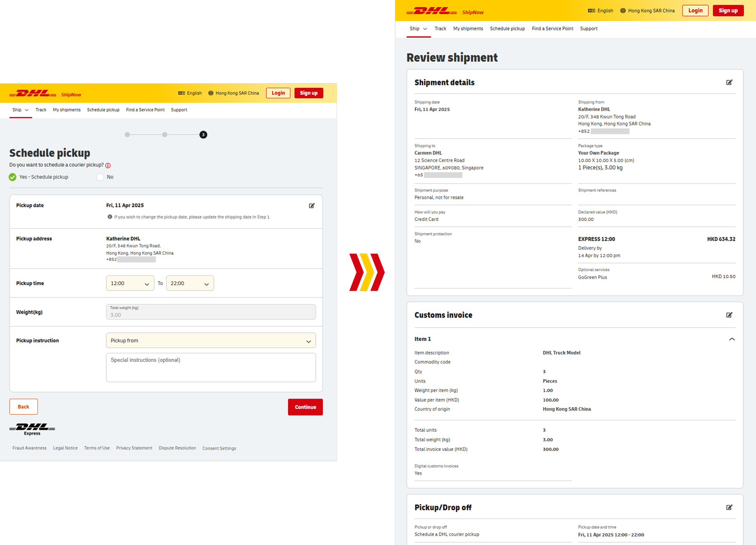Click info icon in pickup date change note
The height and width of the screenshot is (545, 756).
(110, 217)
